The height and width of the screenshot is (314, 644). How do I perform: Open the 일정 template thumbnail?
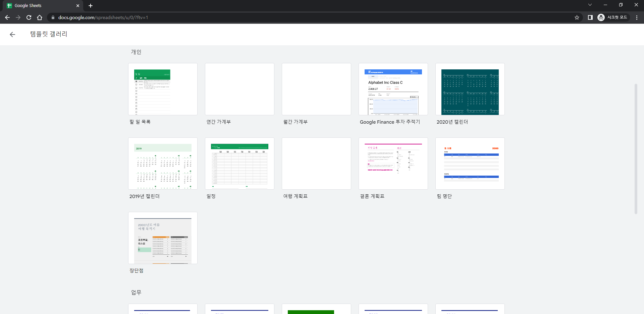[239, 164]
